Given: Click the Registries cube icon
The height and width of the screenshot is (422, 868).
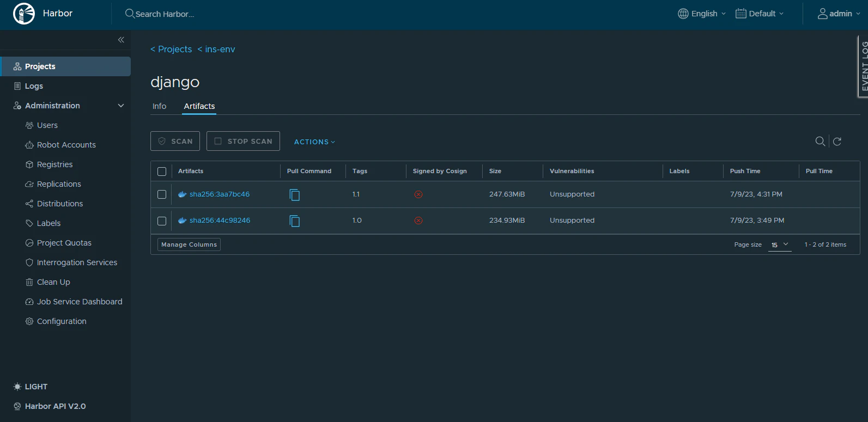Looking at the screenshot, I should pyautogui.click(x=29, y=164).
